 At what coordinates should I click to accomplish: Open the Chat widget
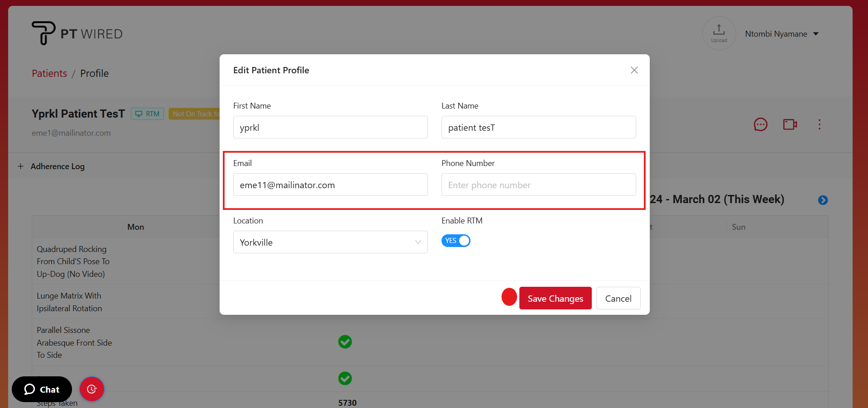[42, 389]
